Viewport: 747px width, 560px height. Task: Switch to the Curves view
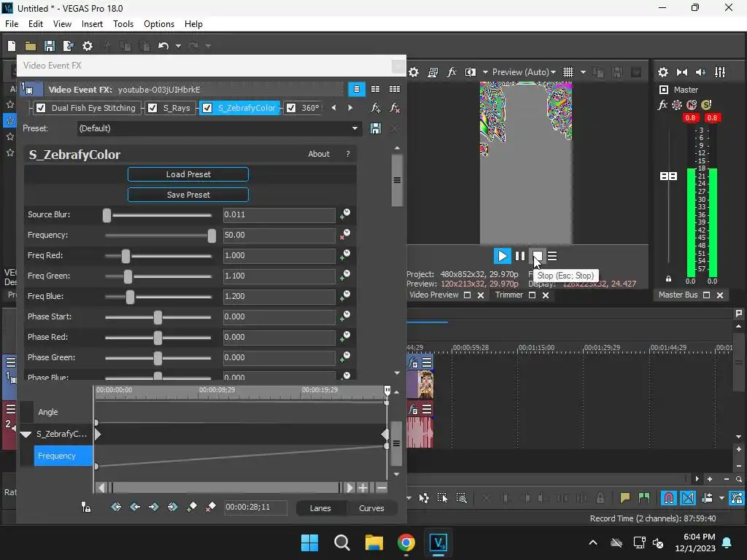pos(371,508)
